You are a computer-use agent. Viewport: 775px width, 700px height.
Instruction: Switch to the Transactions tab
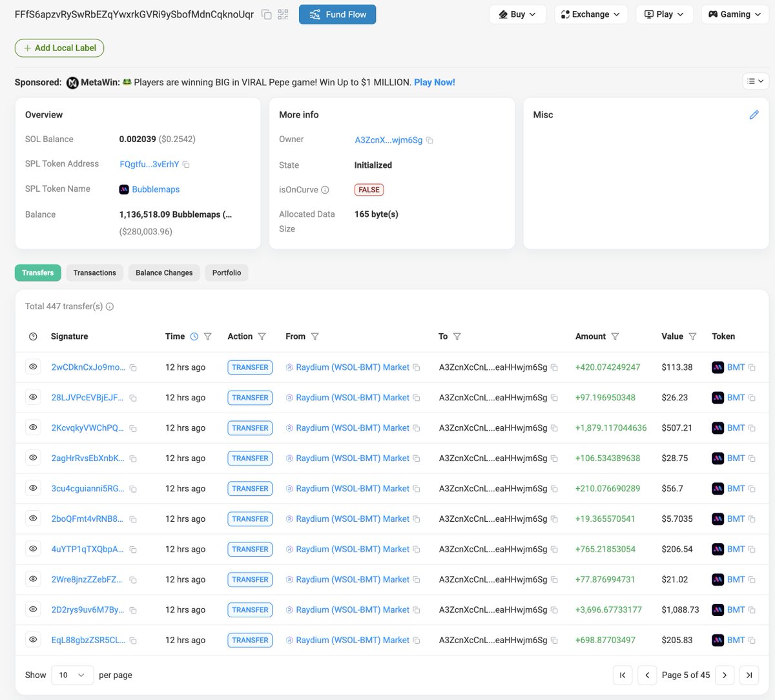(94, 273)
